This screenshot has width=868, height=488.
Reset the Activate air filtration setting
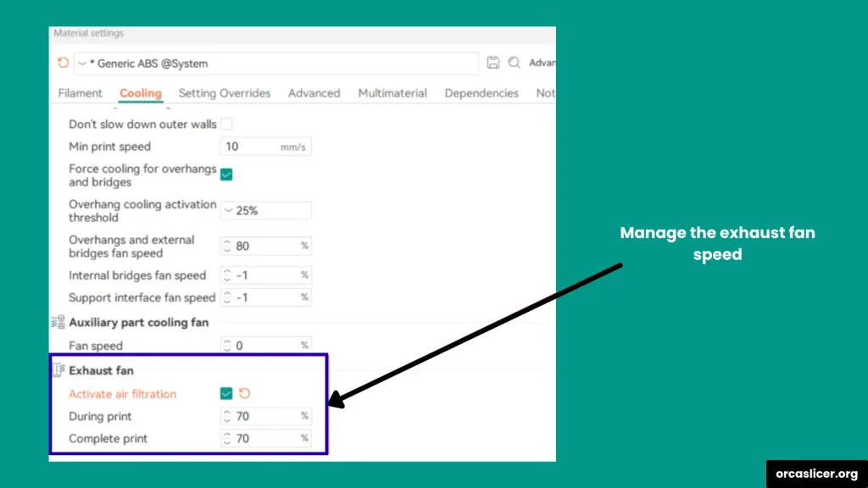pos(245,393)
